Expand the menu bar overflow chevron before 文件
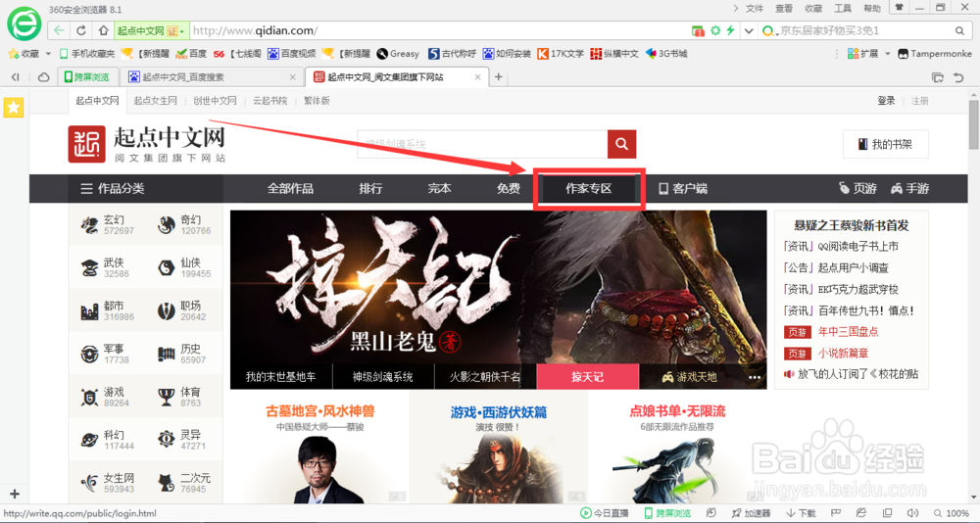The width and height of the screenshot is (980, 523). coord(735,8)
